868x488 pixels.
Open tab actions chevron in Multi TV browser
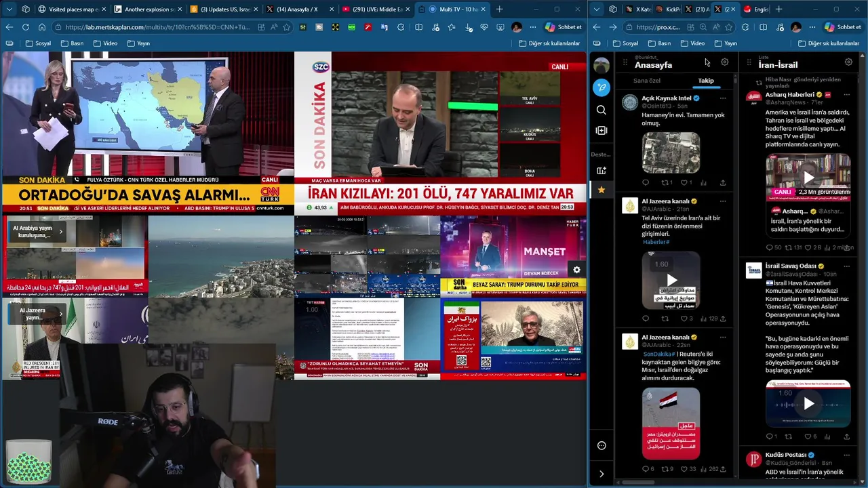click(9, 9)
